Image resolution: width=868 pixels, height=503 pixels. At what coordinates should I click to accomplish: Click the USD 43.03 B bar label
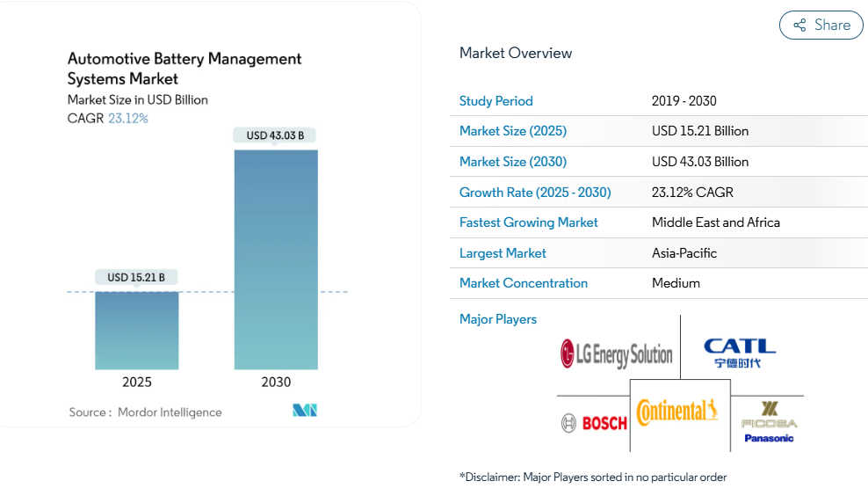point(275,135)
